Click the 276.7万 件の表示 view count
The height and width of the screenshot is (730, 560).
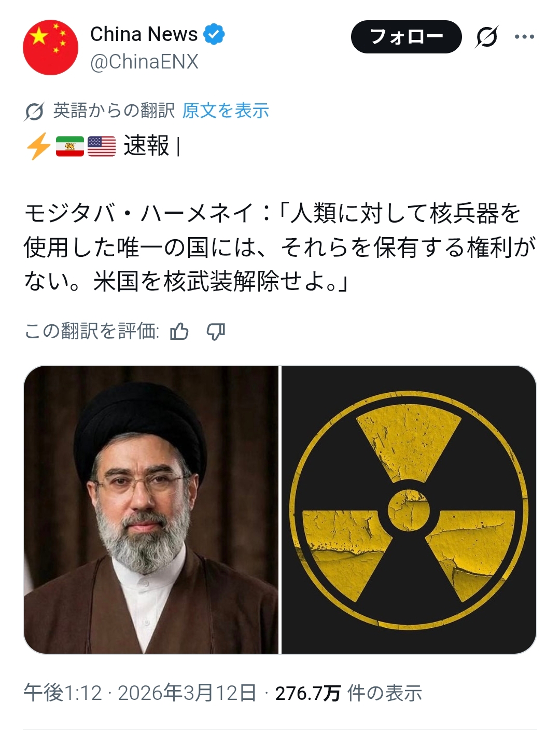(x=348, y=693)
